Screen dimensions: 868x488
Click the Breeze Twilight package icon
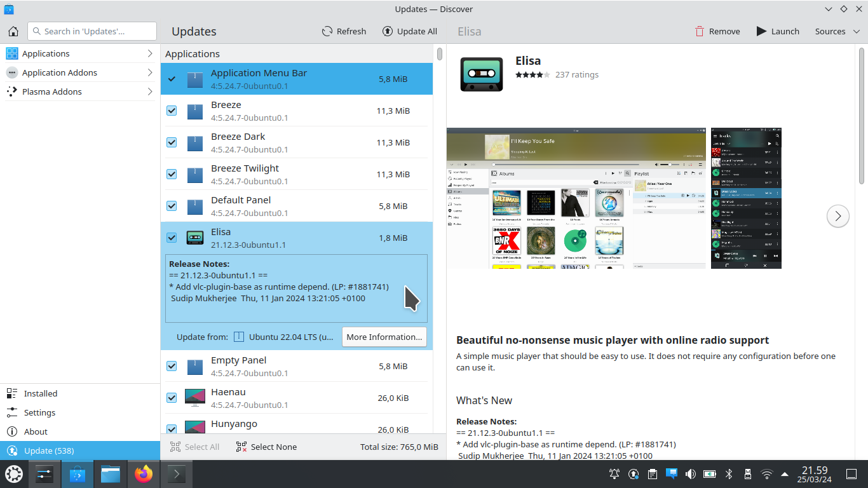[195, 175]
